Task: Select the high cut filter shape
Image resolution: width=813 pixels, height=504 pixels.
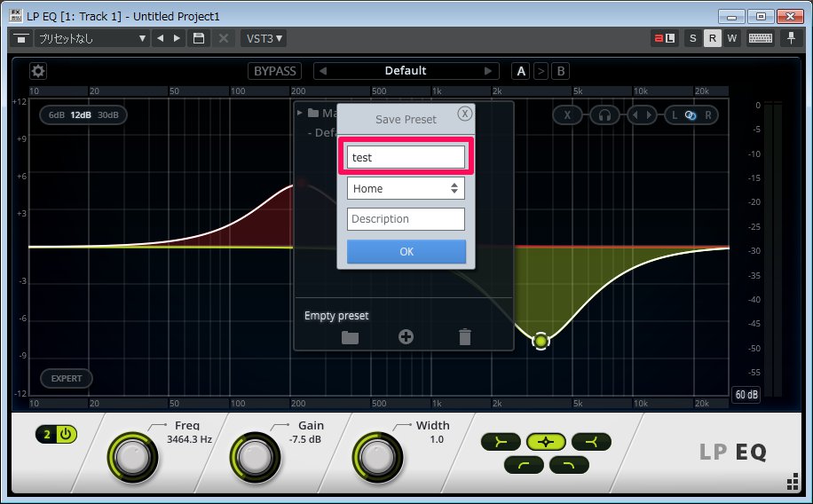Action: tap(569, 464)
